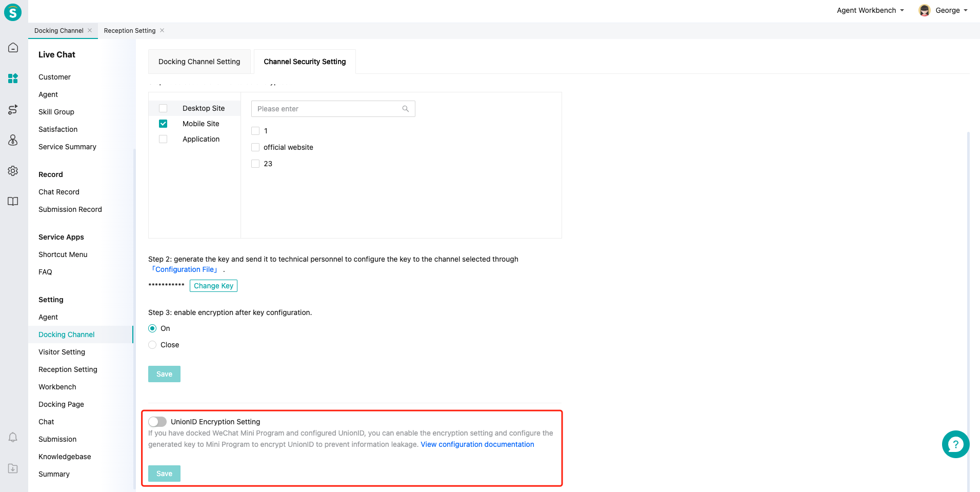The height and width of the screenshot is (492, 980).
Task: Open the gear settings icon in rail
Action: click(13, 171)
